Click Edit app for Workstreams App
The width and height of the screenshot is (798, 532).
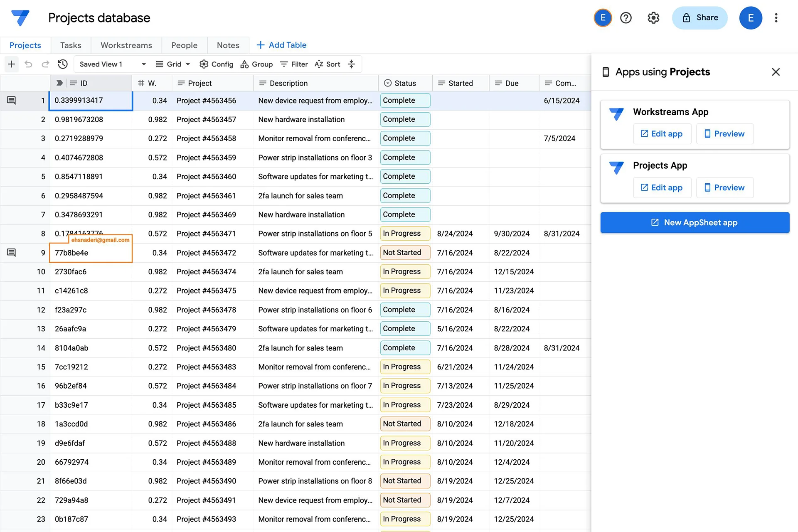pyautogui.click(x=662, y=134)
